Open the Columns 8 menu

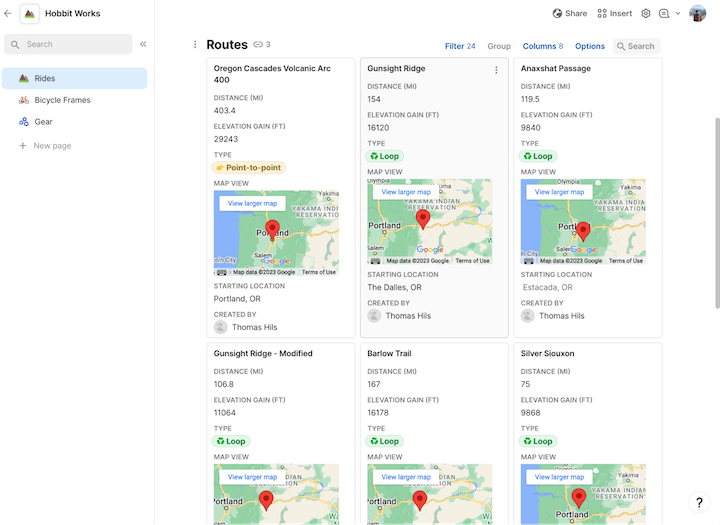pyautogui.click(x=542, y=46)
